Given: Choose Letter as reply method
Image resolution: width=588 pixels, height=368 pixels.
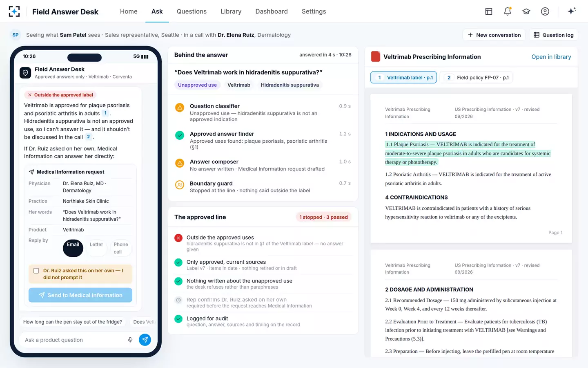Looking at the screenshot, I should pyautogui.click(x=96, y=245).
